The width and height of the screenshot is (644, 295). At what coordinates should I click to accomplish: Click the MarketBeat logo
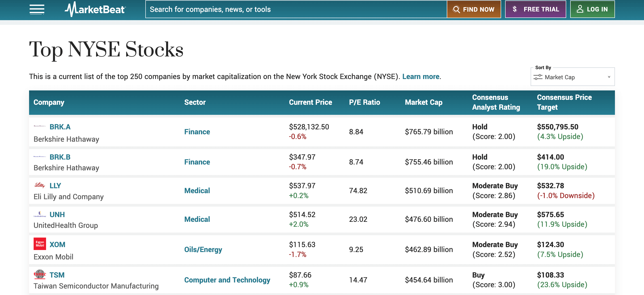pos(95,9)
